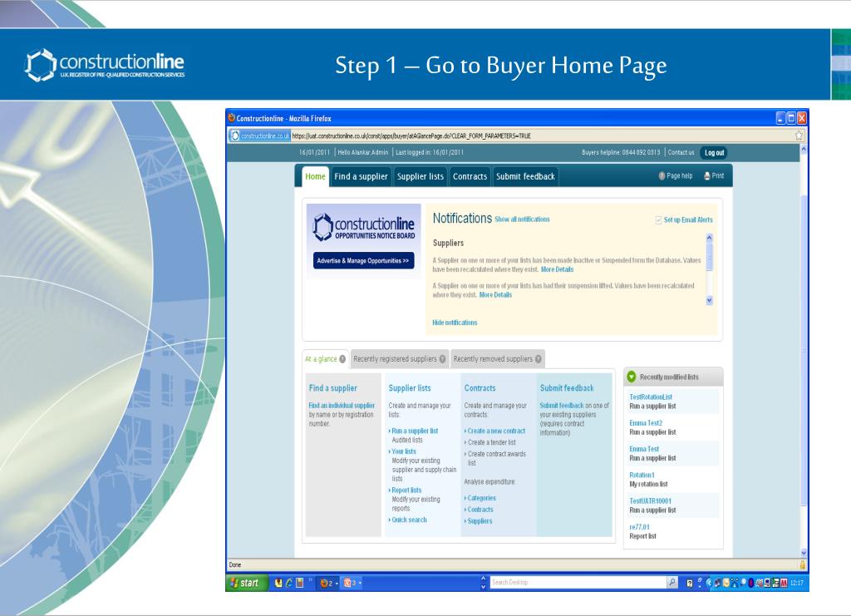Viewport: 851px width, 616px height.
Task: Click the page scrollbar down arrow
Action: coord(804,553)
